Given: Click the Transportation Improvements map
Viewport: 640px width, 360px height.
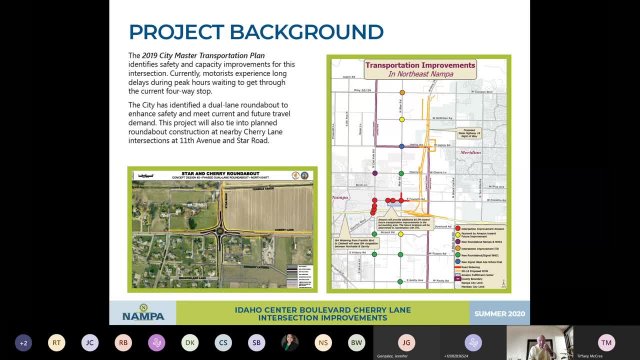Looking at the screenshot, I should [419, 174].
